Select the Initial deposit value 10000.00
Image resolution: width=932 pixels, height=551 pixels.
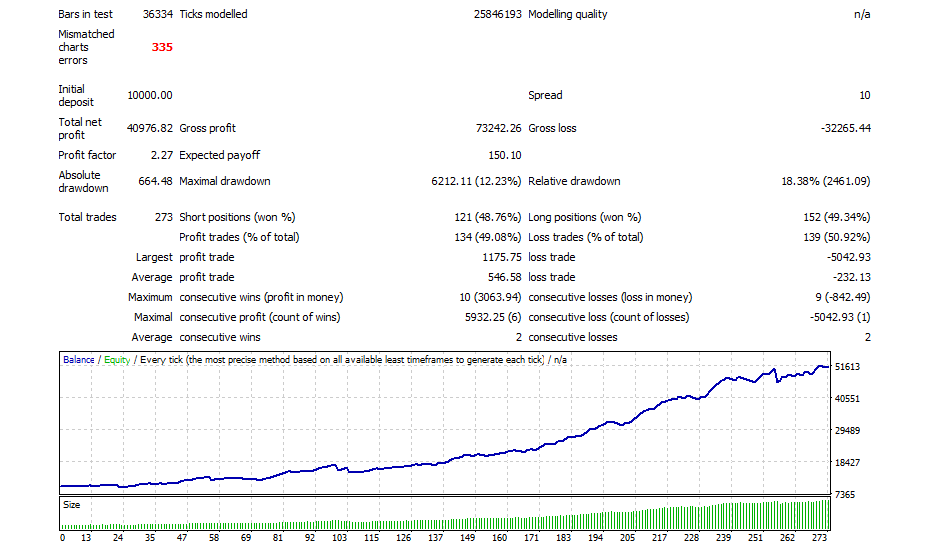click(150, 95)
